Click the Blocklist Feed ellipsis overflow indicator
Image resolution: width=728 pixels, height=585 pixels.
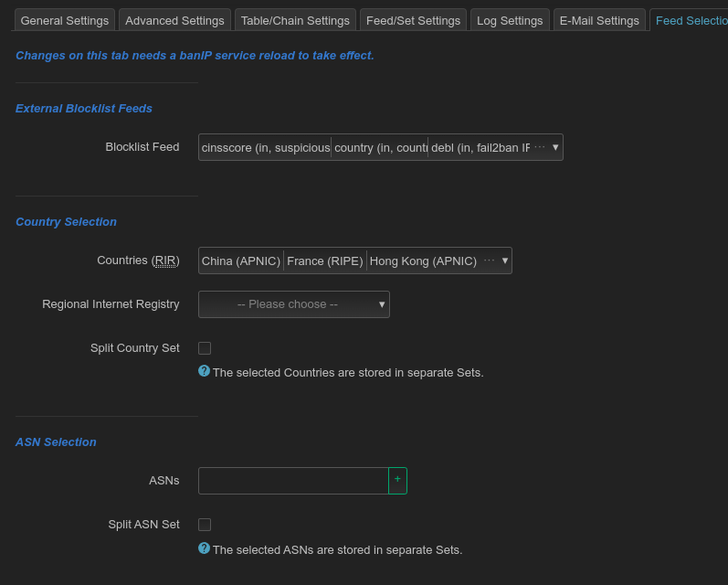click(x=540, y=147)
